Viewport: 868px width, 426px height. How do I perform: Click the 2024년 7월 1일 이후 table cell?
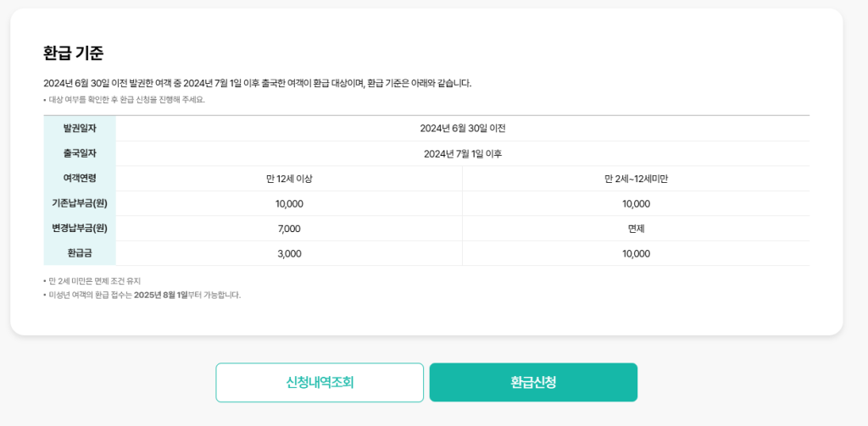click(x=463, y=154)
